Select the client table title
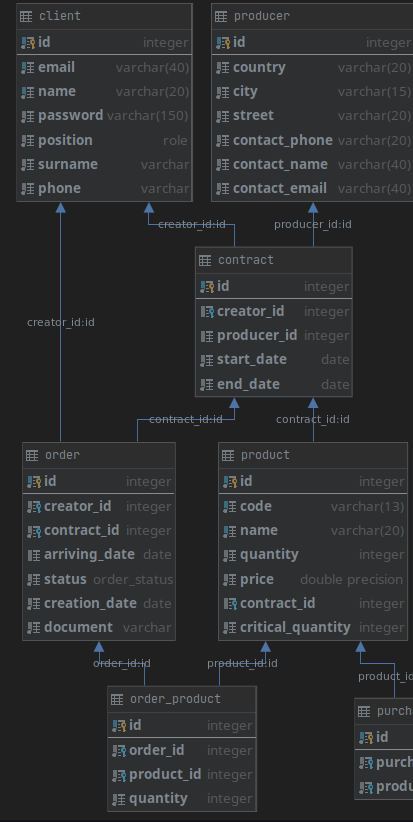Screen dimensions: 413x822 60,16
